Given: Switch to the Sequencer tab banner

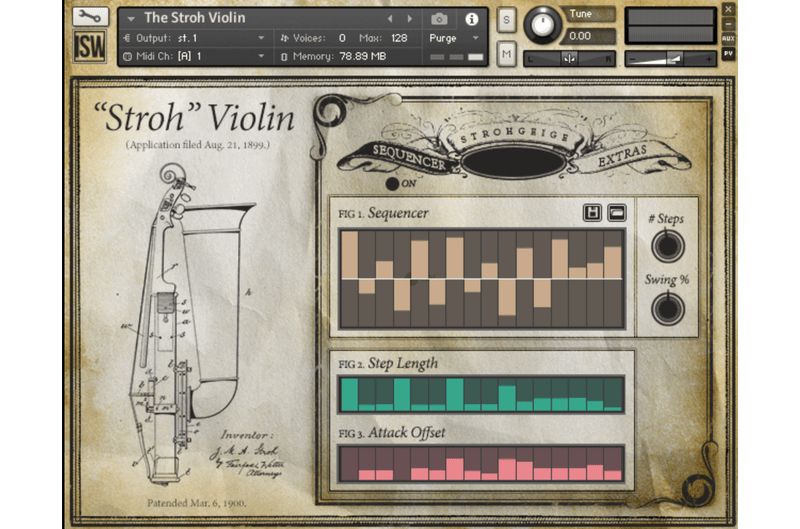Looking at the screenshot, I should [x=408, y=157].
